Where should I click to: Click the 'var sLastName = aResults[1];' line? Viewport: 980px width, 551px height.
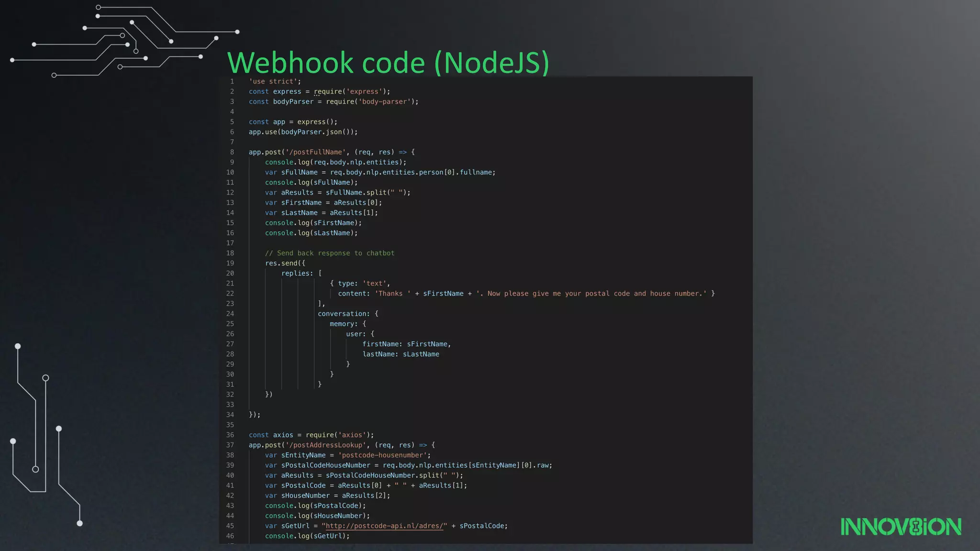click(x=322, y=212)
